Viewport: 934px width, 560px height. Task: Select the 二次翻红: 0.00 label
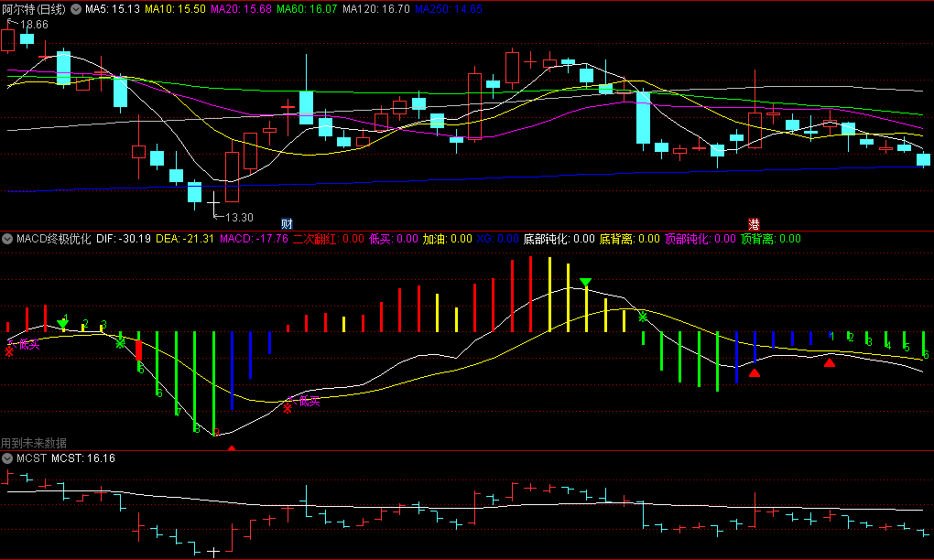pos(328,239)
